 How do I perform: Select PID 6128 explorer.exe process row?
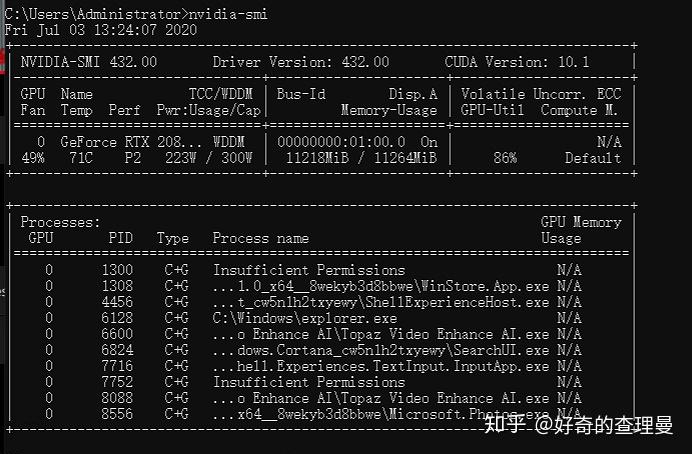[x=313, y=318]
